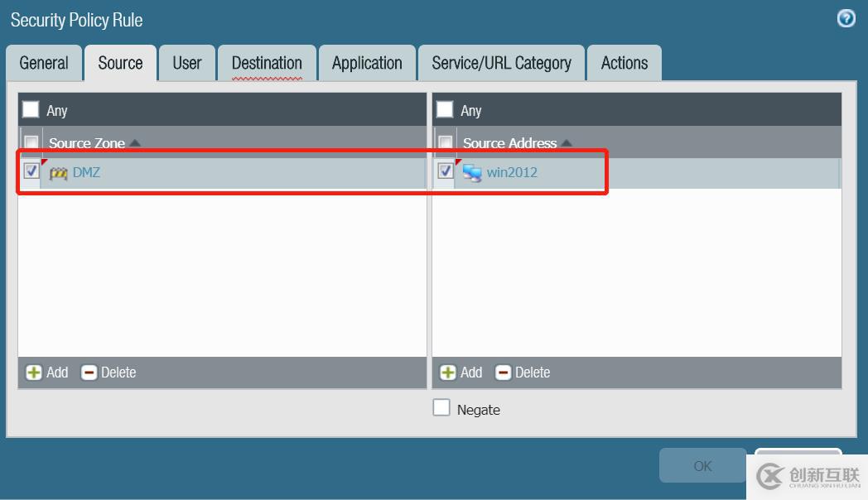
Task: Switch to the General tab
Action: (44, 63)
